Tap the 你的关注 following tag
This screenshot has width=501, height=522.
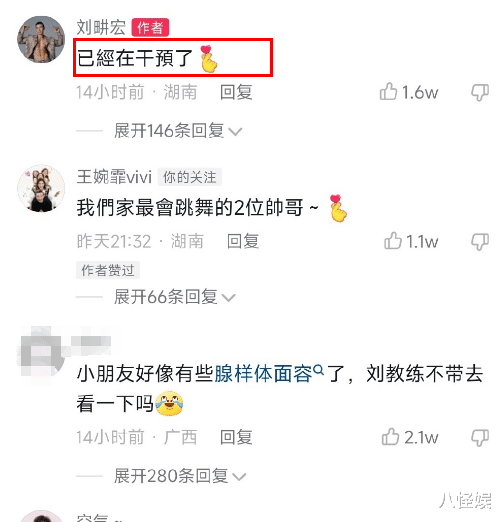coord(189,177)
